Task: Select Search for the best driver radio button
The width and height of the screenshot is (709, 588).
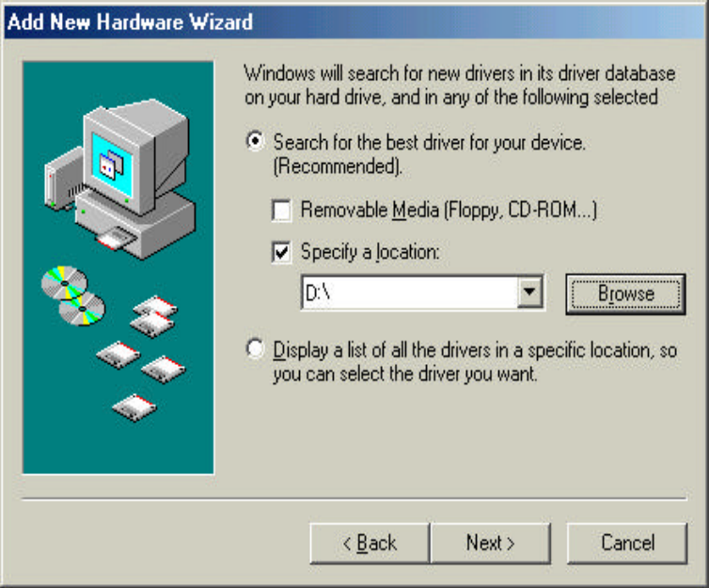Action: point(256,141)
